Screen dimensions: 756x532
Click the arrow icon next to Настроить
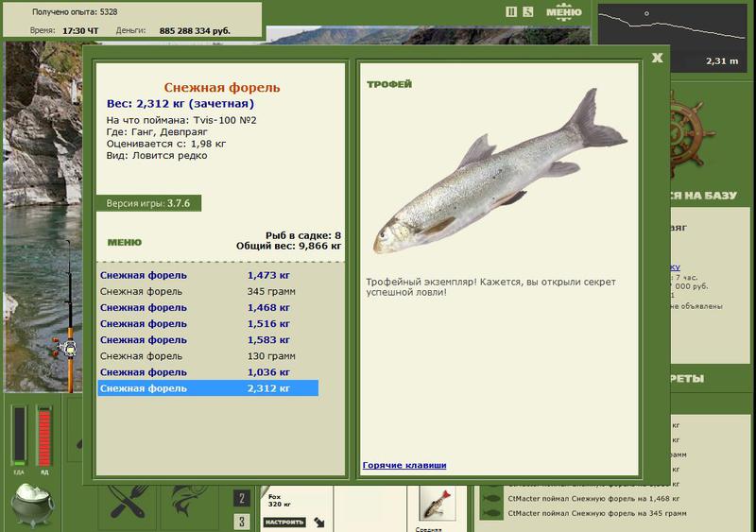pyautogui.click(x=319, y=522)
